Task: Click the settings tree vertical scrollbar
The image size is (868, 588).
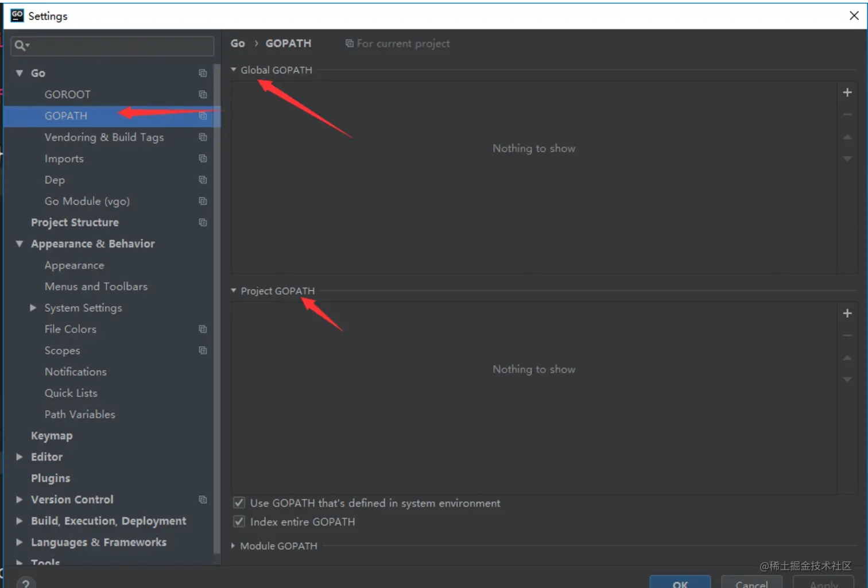Action: coord(217,310)
